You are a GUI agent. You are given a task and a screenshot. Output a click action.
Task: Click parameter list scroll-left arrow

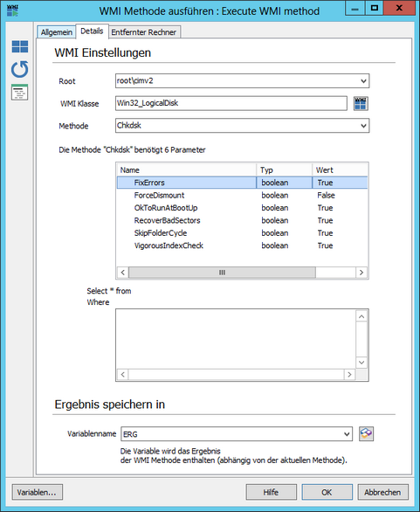pyautogui.click(x=123, y=273)
